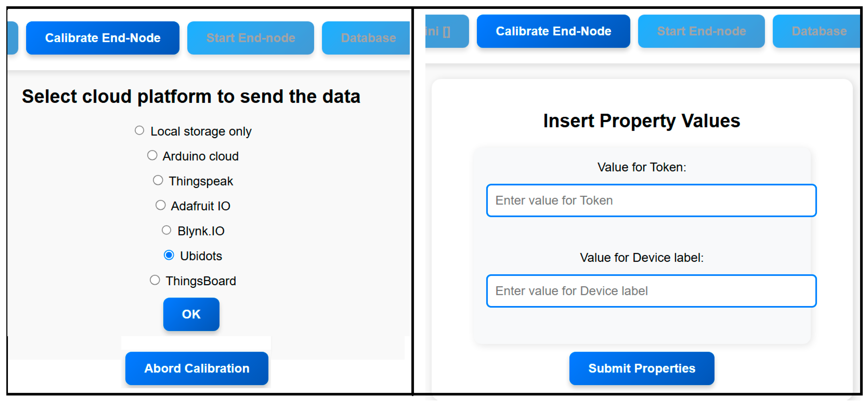Screen dimensions: 868x402
Task: Choose the ThingsBoard radio option
Action: (155, 280)
